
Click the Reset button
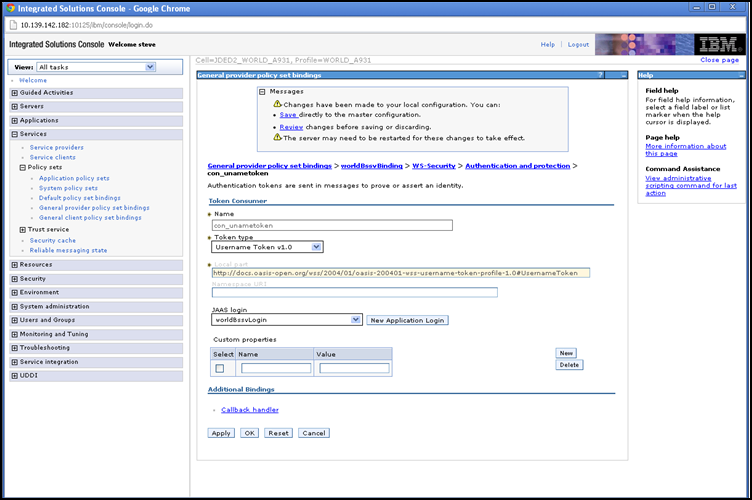tap(278, 433)
